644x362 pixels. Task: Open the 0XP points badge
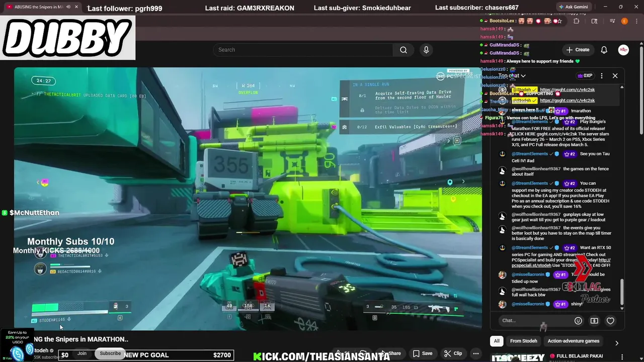[x=585, y=76]
